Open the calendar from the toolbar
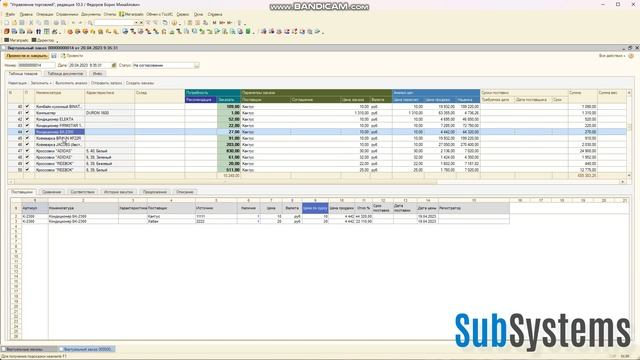The width and height of the screenshot is (640, 360). [x=198, y=22]
